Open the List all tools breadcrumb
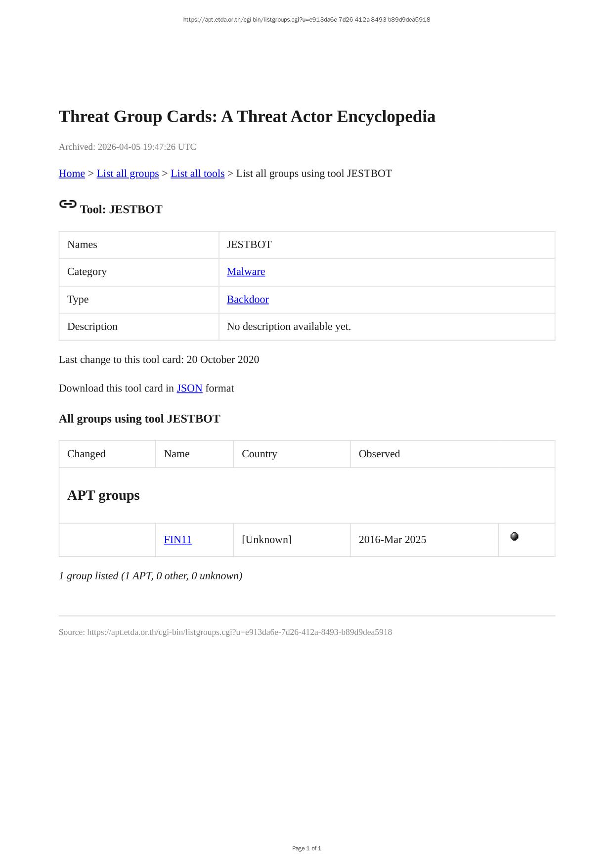The height and width of the screenshot is (868, 614). click(x=197, y=174)
